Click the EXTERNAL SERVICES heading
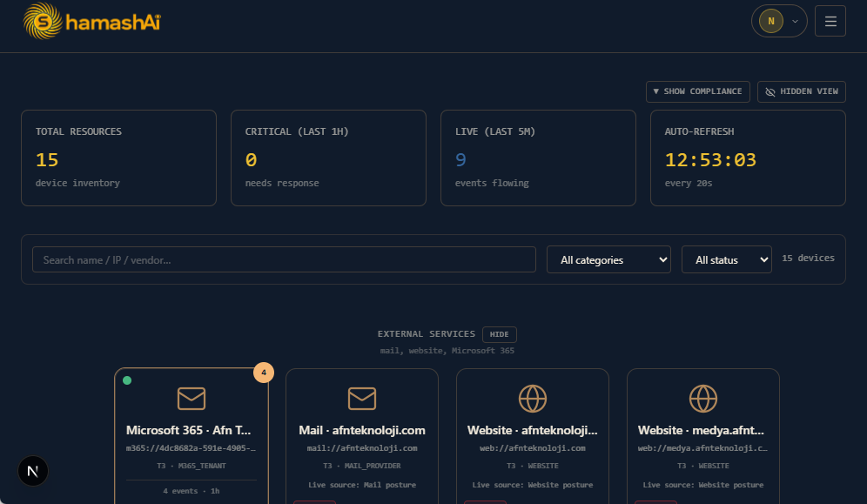 point(427,334)
